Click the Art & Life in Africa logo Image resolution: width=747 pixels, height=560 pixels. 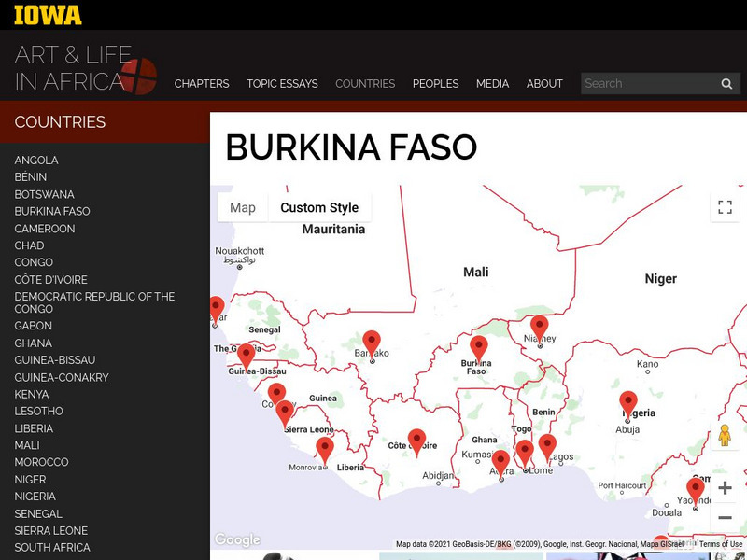pyautogui.click(x=84, y=69)
